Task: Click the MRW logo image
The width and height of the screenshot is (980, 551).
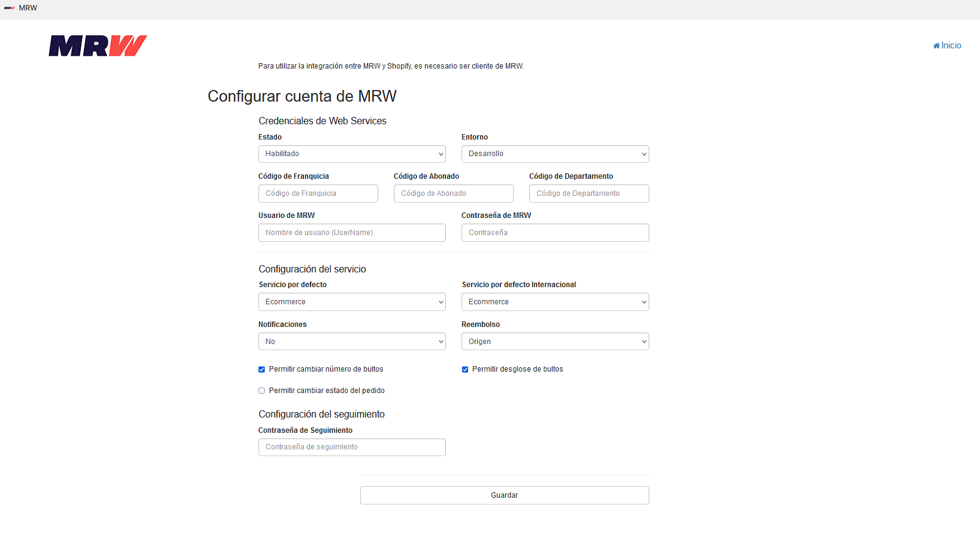Action: point(98,46)
